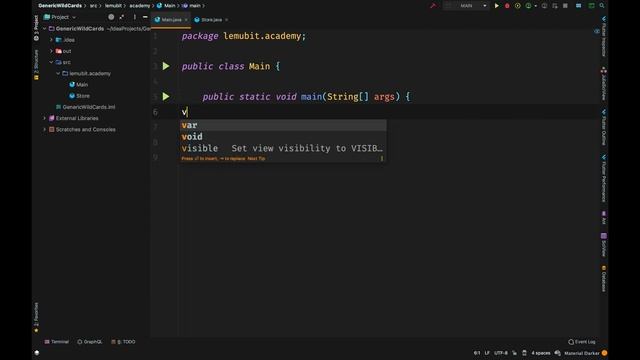Open Database side tab
The height and width of the screenshot is (360, 640).
click(603, 279)
